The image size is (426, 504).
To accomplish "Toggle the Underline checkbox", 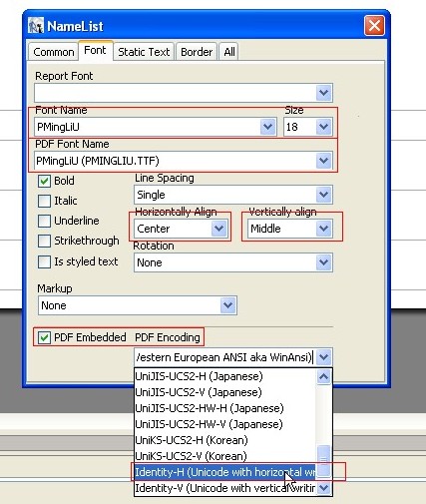I will click(44, 221).
